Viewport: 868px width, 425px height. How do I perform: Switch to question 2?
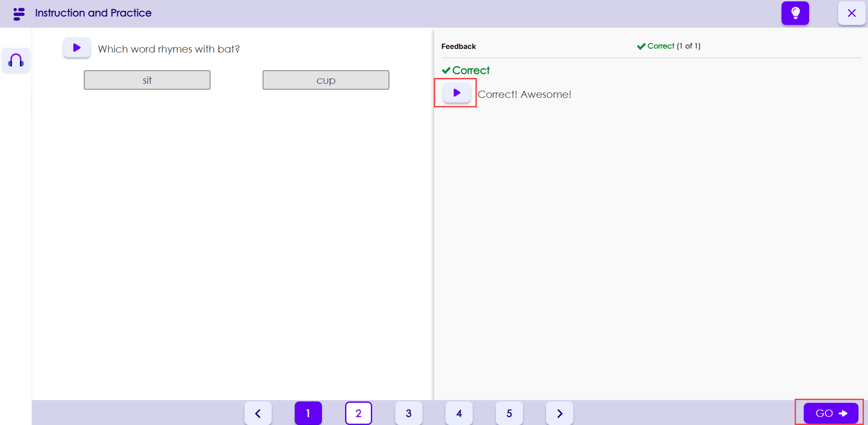pos(358,413)
